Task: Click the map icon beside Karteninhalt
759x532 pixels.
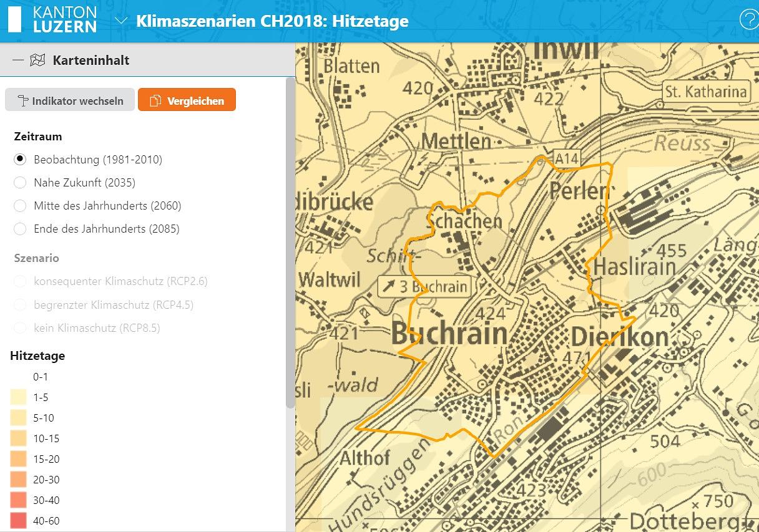Action: [38, 60]
